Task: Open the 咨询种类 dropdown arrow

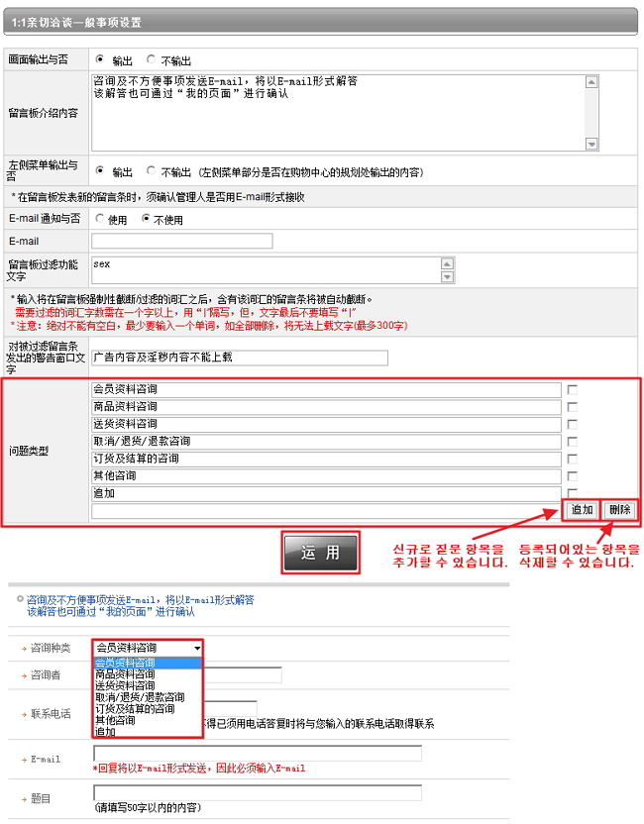Action: pyautogui.click(x=197, y=648)
